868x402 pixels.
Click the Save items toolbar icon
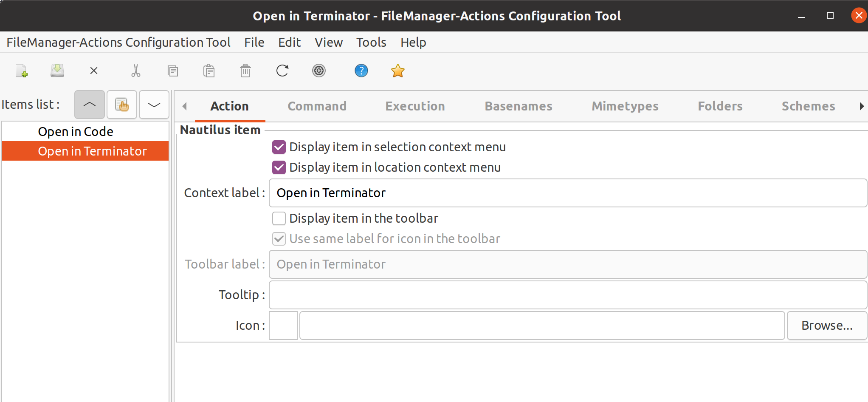(57, 71)
